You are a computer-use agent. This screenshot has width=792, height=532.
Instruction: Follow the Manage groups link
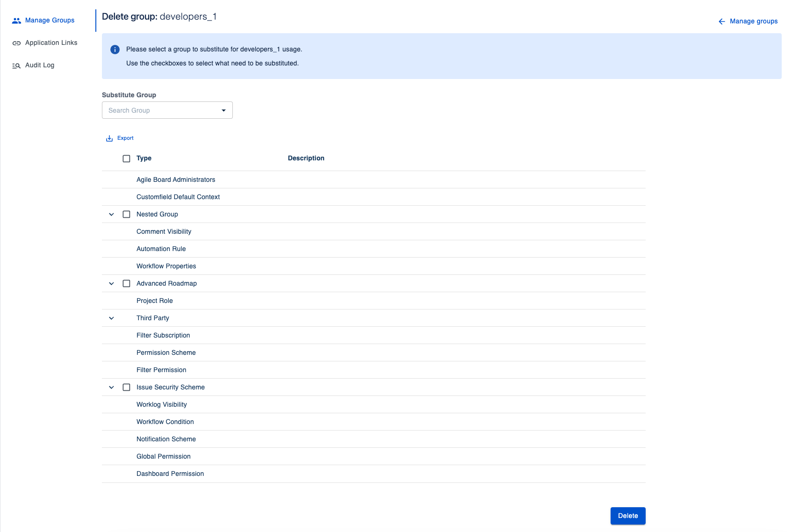[x=753, y=22]
